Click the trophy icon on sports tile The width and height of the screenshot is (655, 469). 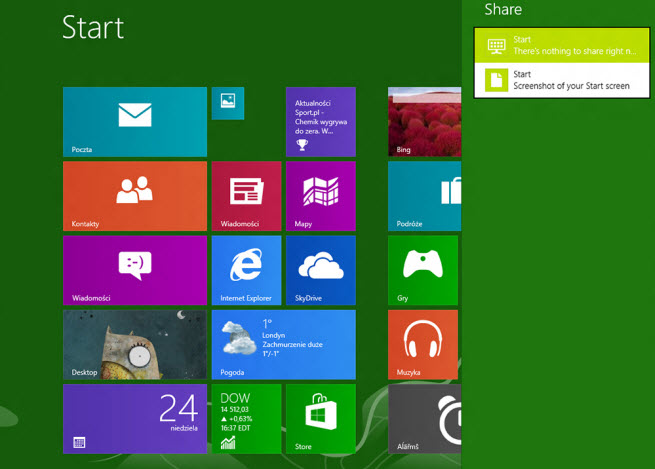(x=302, y=145)
